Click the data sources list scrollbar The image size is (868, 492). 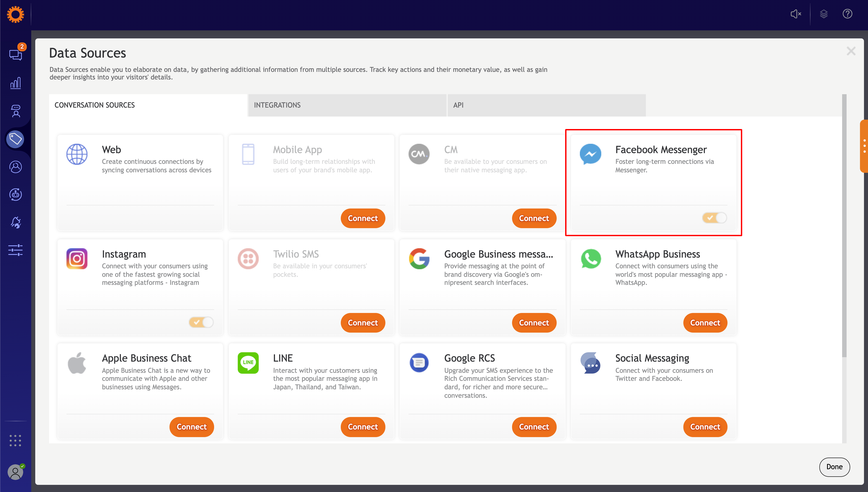pos(844,225)
